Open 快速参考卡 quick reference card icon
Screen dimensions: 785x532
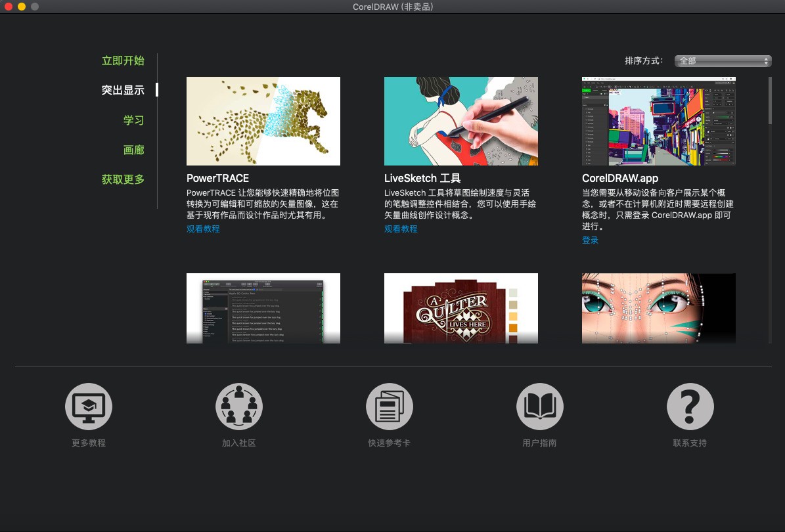click(389, 406)
